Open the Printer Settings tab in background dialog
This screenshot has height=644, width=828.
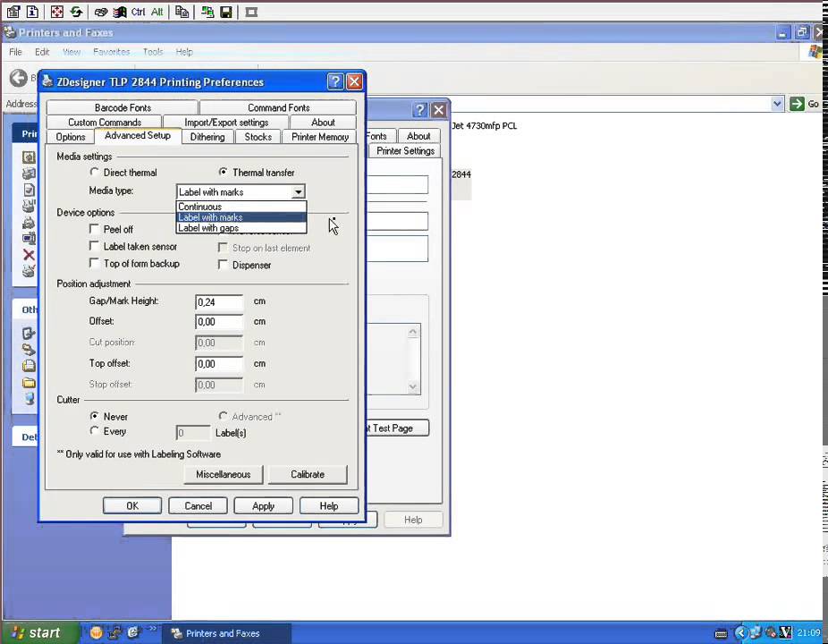point(405,150)
